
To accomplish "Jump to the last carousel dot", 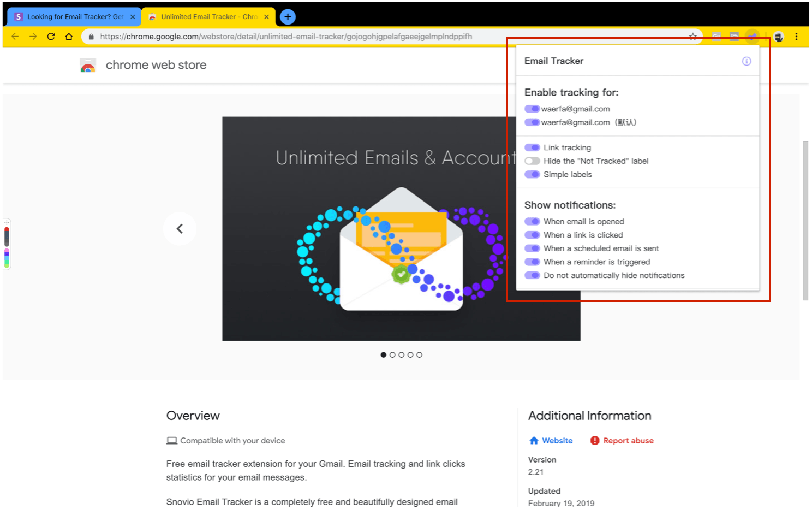I will pos(420,355).
